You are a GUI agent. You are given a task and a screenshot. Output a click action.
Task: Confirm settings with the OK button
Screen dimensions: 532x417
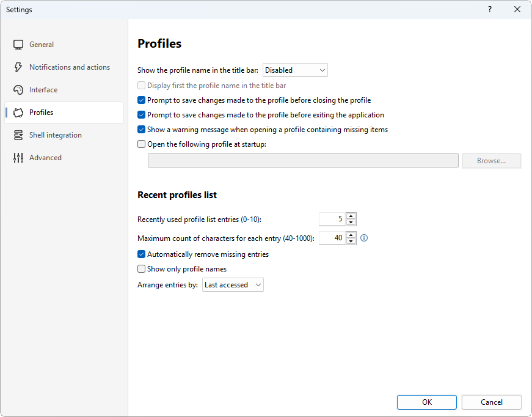[x=427, y=402]
